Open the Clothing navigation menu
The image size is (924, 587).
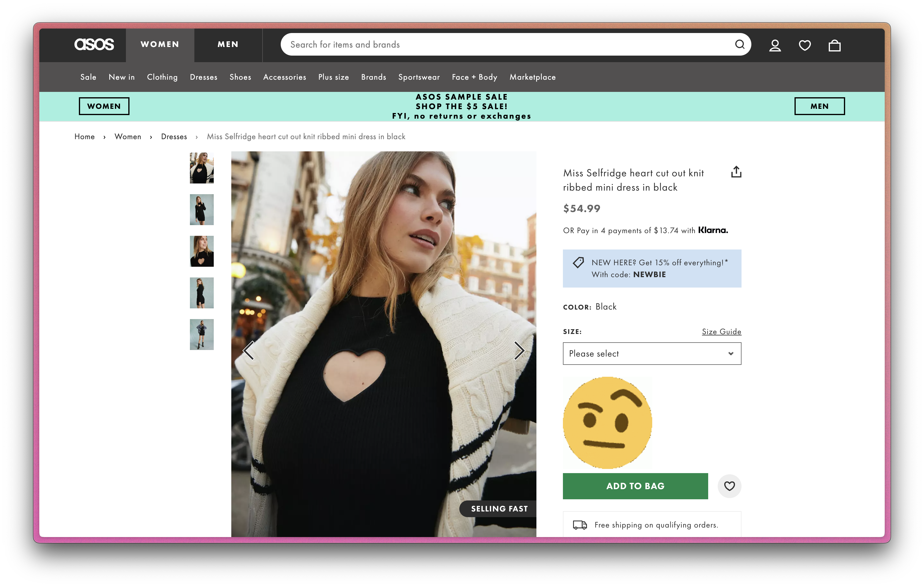pyautogui.click(x=162, y=77)
